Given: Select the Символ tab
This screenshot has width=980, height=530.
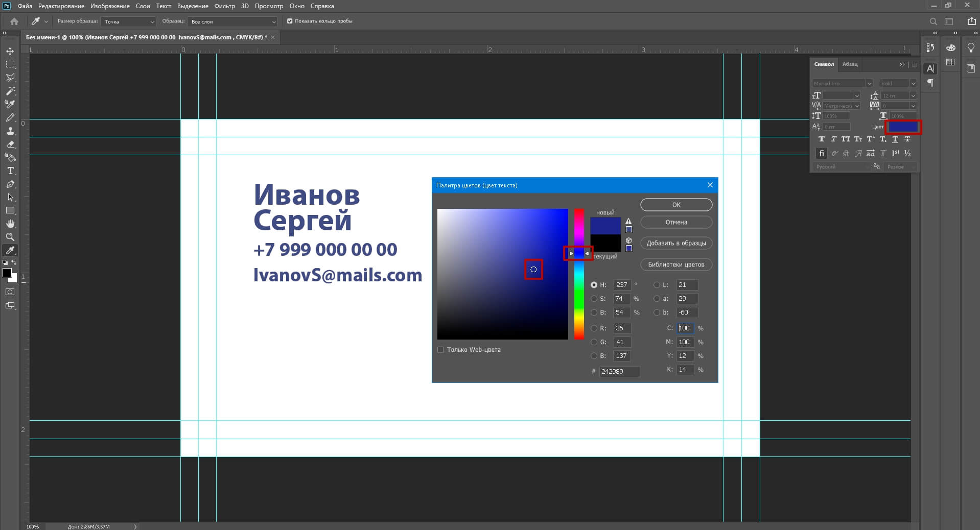Looking at the screenshot, I should pos(824,64).
